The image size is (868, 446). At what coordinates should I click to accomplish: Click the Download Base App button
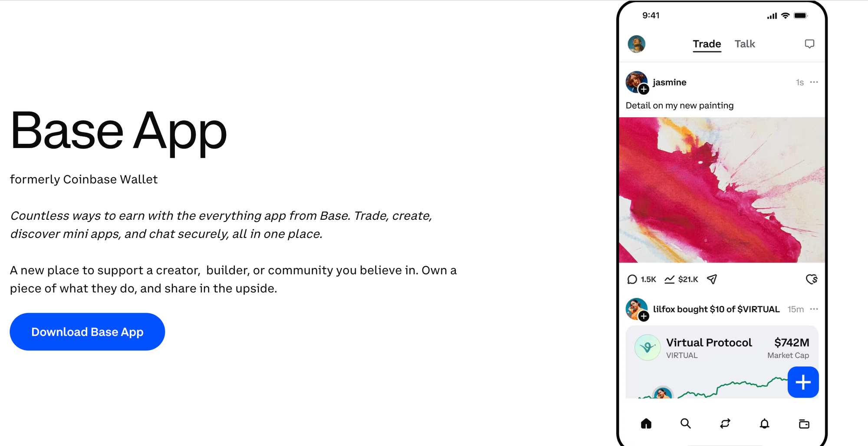click(x=87, y=331)
